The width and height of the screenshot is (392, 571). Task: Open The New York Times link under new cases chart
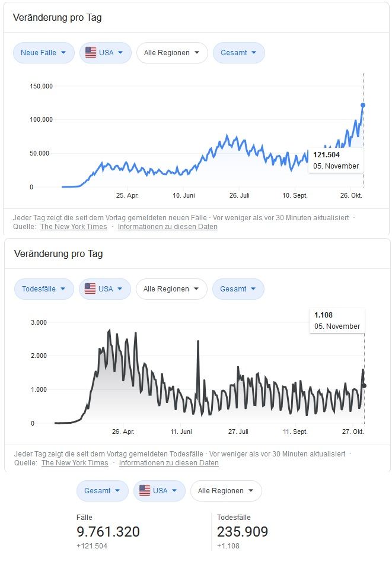(74, 227)
